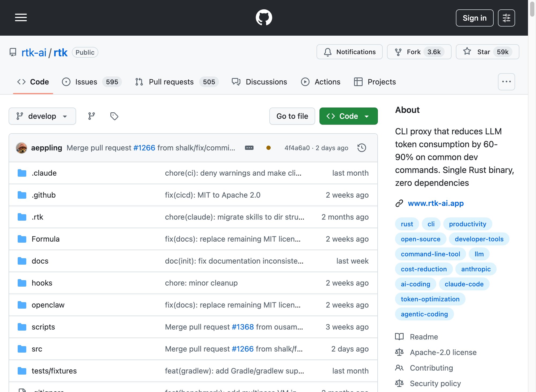This screenshot has height=392, width=536.
Task: Open the Issues tab
Action: pos(92,82)
